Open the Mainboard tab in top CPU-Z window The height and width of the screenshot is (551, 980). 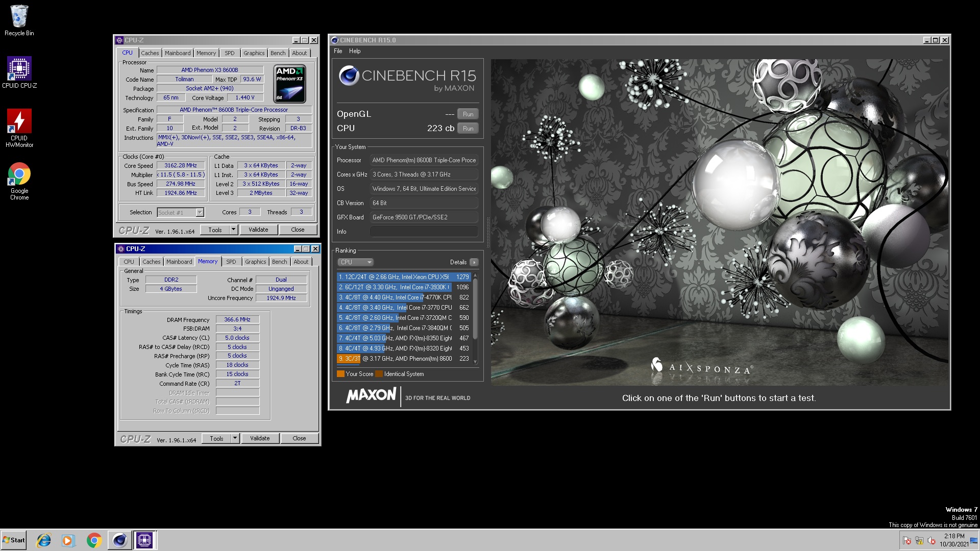tap(178, 53)
